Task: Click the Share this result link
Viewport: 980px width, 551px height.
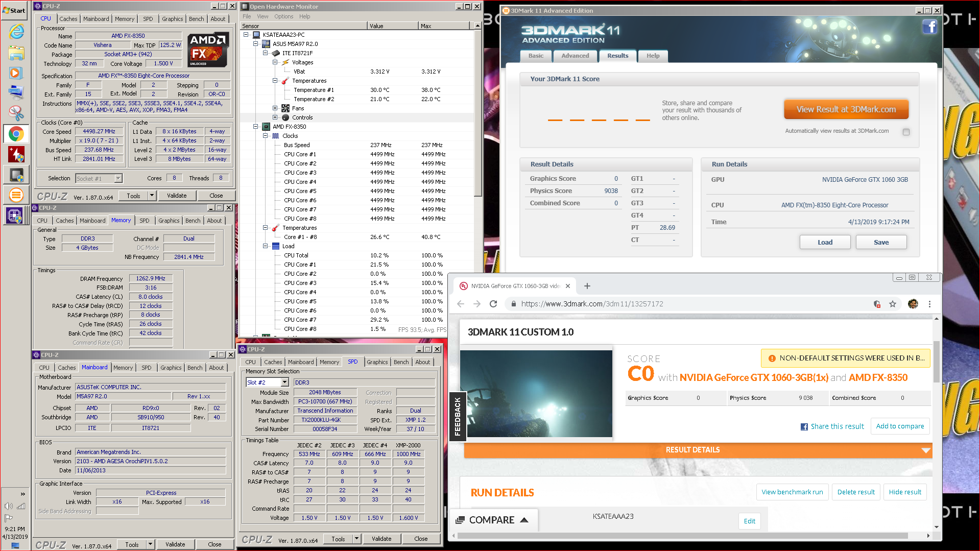Action: (832, 426)
